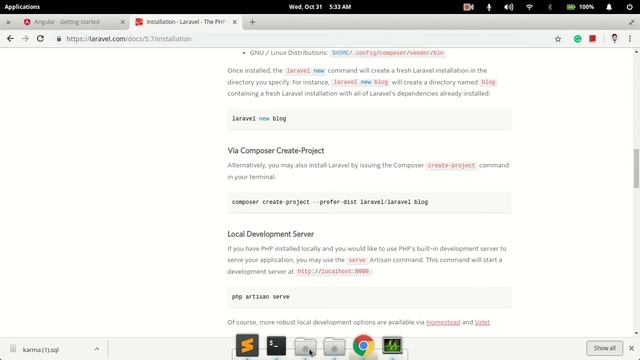Viewport: 640px width, 360px height.
Task: Open the Applications menu
Action: (22, 7)
